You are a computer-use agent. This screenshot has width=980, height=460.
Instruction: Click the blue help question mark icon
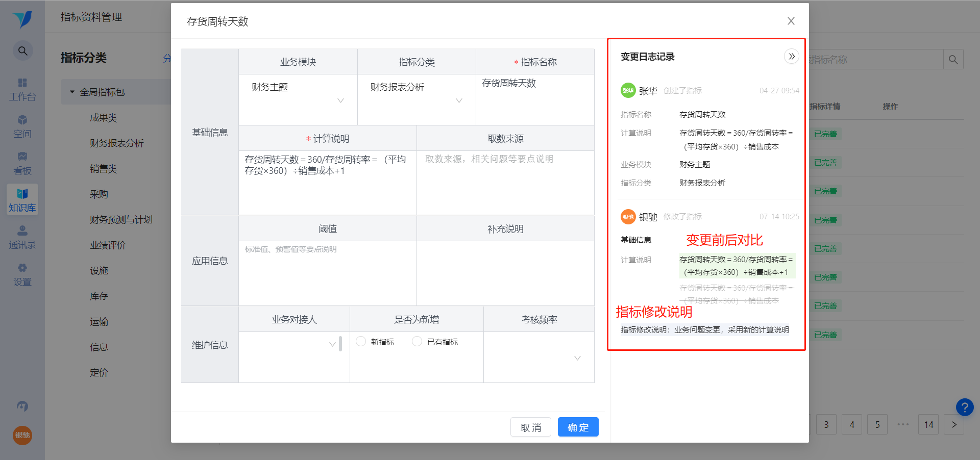[964, 407]
